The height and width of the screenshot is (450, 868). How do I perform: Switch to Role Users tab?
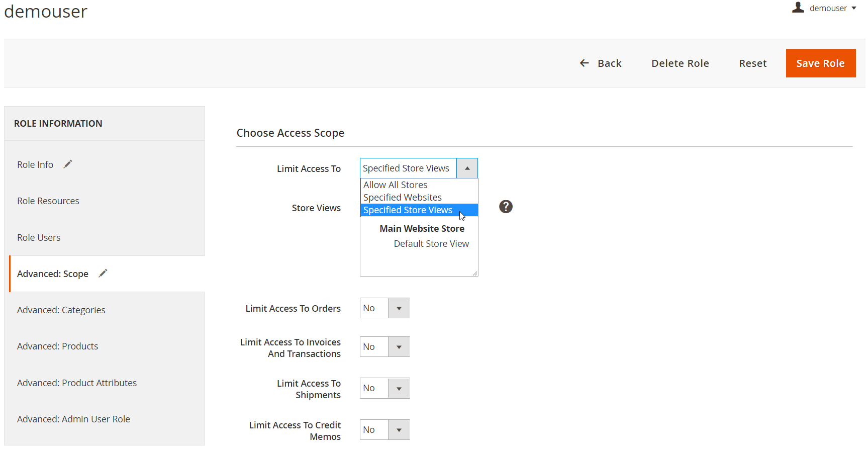(x=39, y=238)
